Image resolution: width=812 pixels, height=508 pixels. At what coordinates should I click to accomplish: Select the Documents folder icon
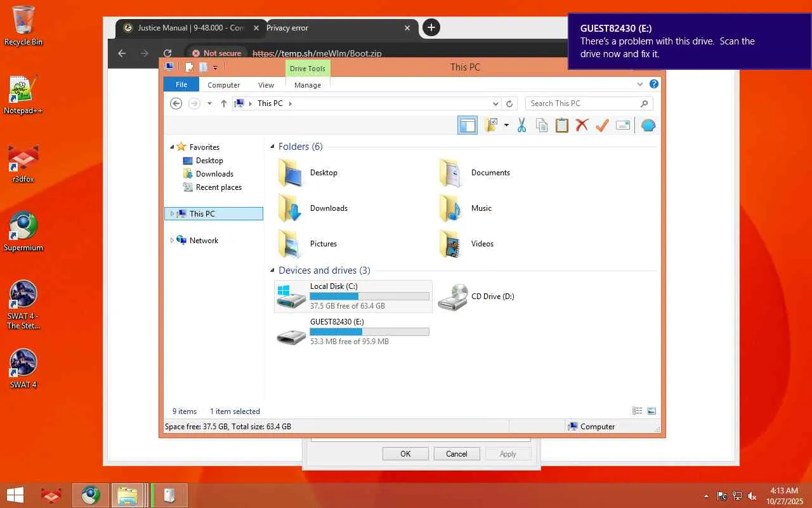(x=451, y=173)
